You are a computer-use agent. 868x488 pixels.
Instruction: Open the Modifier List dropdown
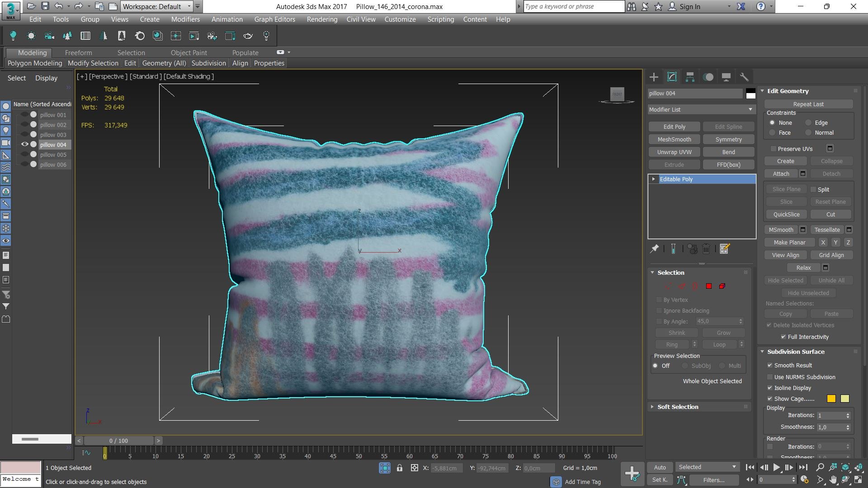(701, 109)
